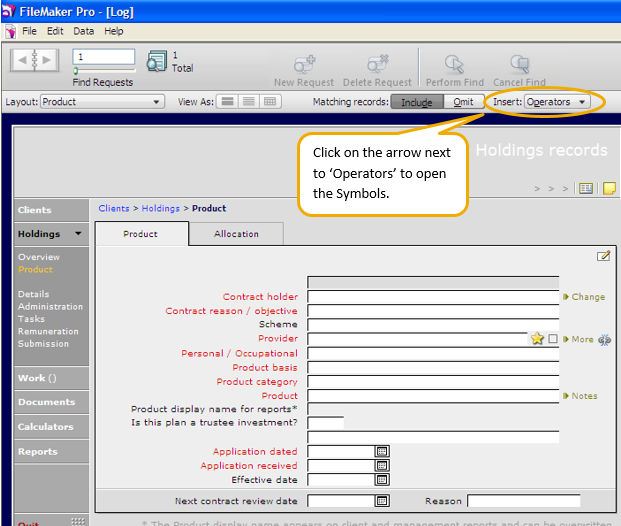Switch to List view icon

coord(249,102)
